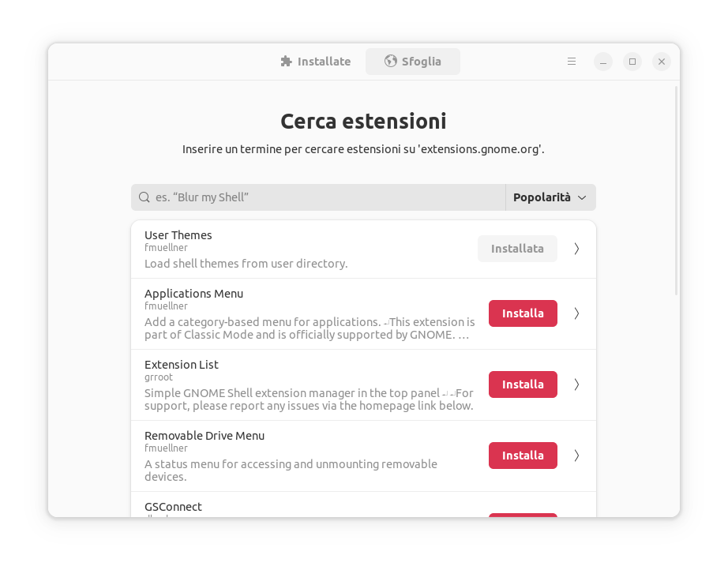Maximize the extensions window
This screenshot has width=728, height=570.
point(632,62)
